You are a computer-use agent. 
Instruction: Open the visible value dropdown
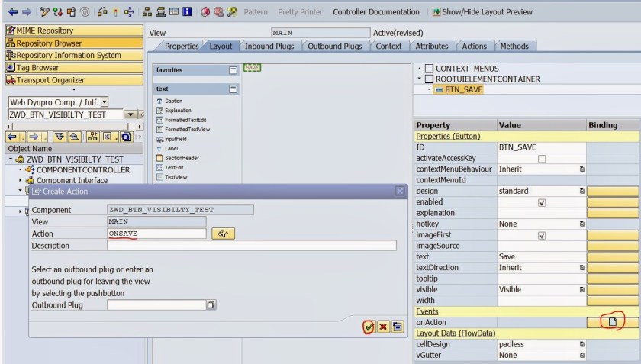(x=582, y=289)
